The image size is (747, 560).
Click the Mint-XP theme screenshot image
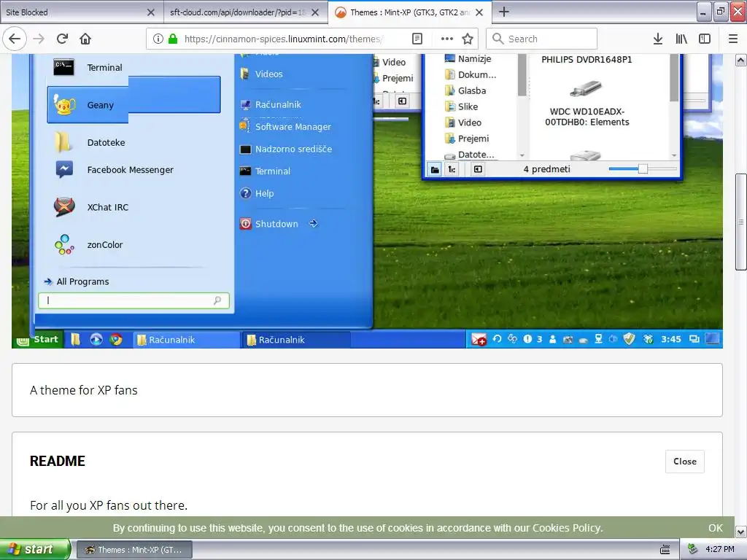(367, 201)
